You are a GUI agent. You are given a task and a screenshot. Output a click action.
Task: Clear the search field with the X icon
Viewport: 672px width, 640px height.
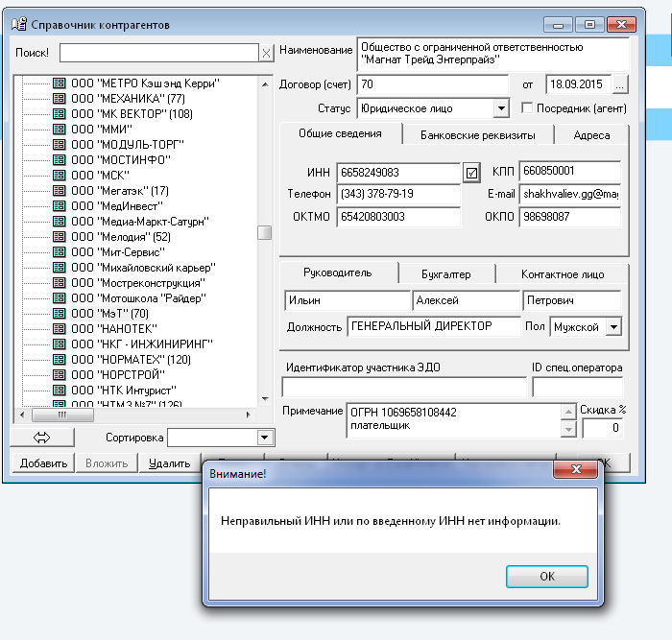266,53
